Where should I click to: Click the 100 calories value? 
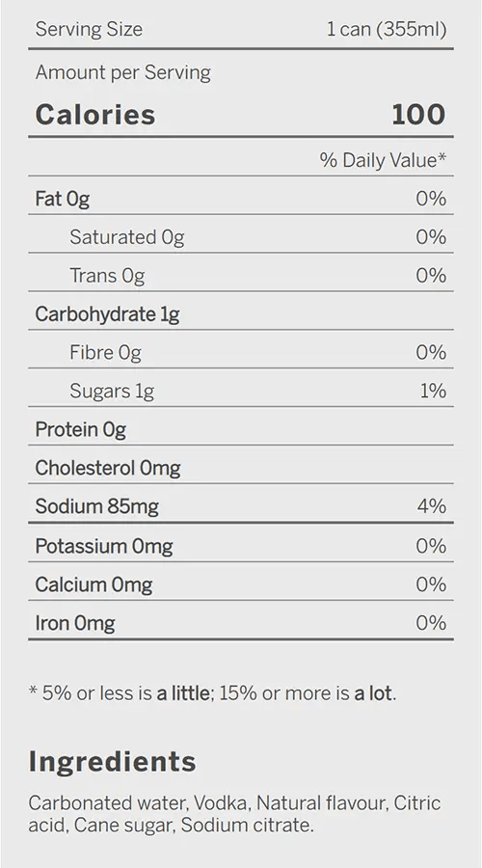pyautogui.click(x=418, y=115)
